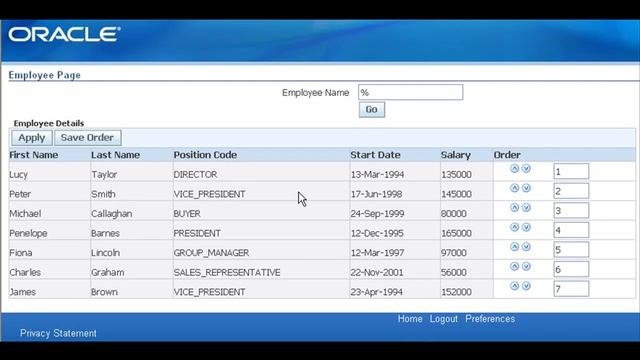Move Michael Callaghan row down
Viewport: 640px width, 360px height.
pos(526,208)
